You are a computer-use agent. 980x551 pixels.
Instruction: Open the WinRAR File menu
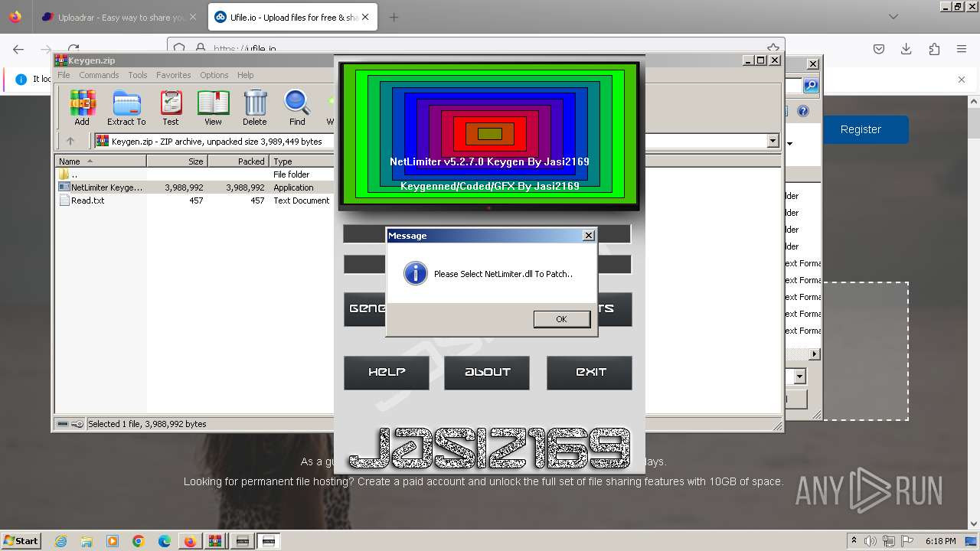pyautogui.click(x=64, y=75)
